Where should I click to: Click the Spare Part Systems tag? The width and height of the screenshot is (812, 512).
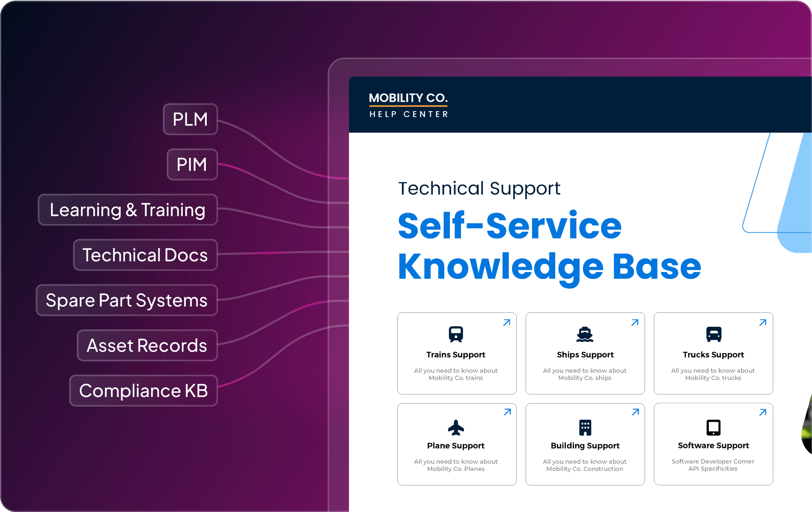[127, 301]
